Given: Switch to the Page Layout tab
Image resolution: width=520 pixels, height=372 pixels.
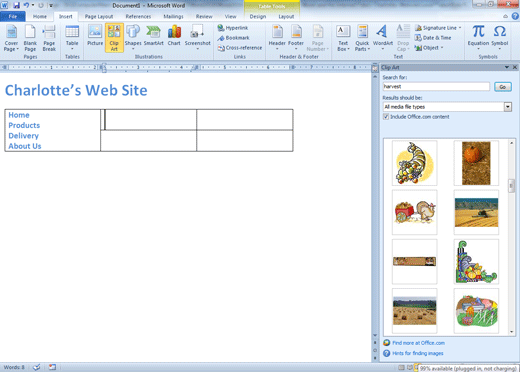Looking at the screenshot, I should [99, 16].
